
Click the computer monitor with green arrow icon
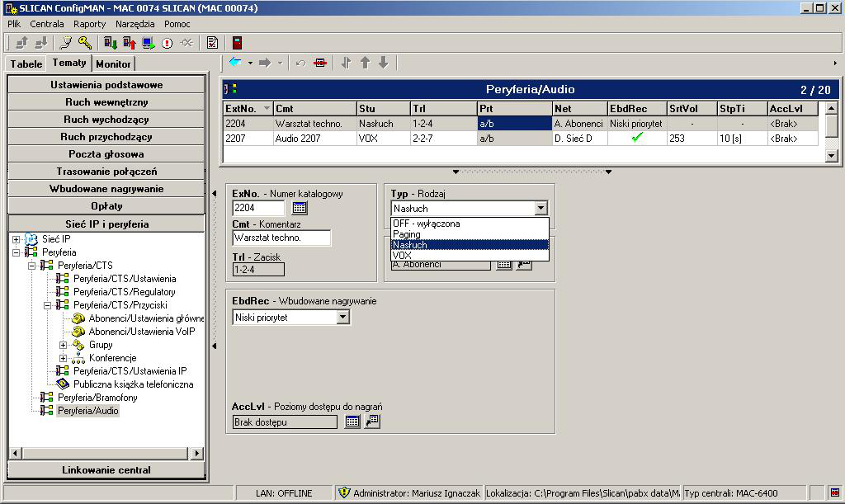pyautogui.click(x=149, y=43)
